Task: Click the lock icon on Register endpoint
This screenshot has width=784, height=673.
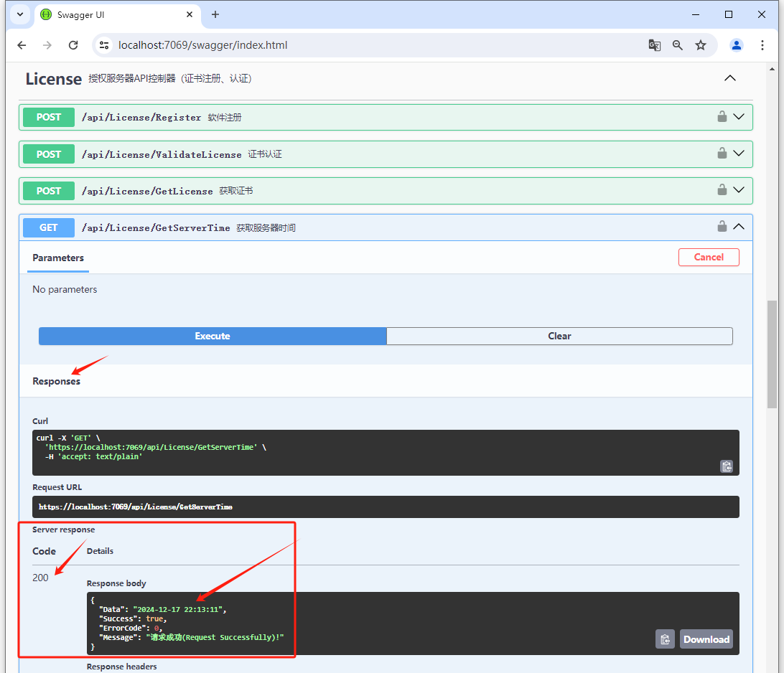Action: [722, 116]
